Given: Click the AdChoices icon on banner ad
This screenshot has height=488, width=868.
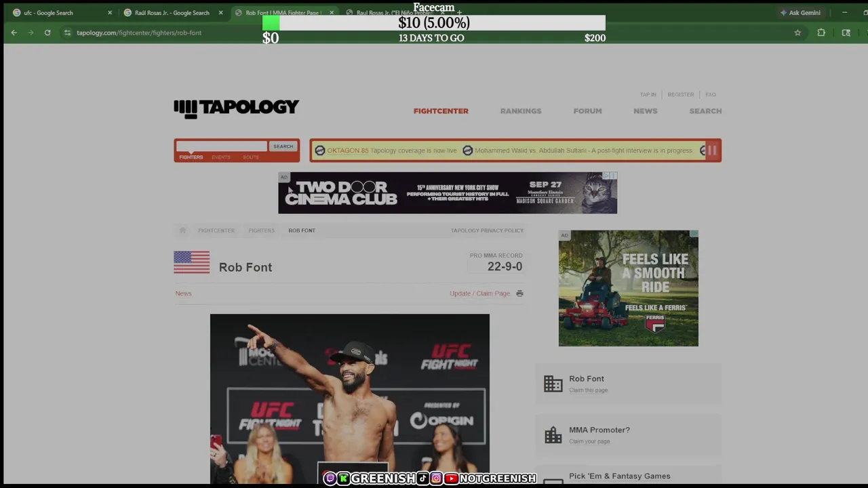Looking at the screenshot, I should pyautogui.click(x=607, y=176).
